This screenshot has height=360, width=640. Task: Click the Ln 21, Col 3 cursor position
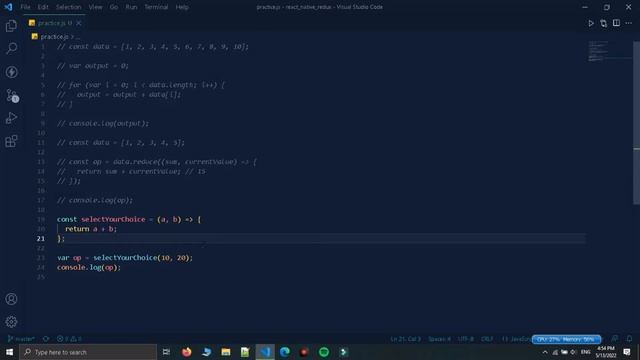coord(406,339)
